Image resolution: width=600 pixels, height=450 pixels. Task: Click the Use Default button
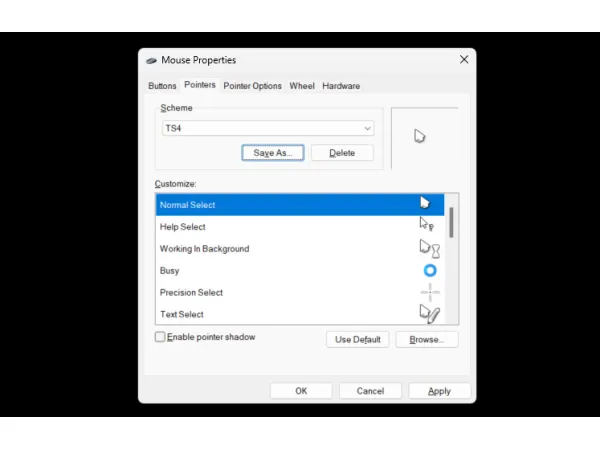[x=358, y=339]
